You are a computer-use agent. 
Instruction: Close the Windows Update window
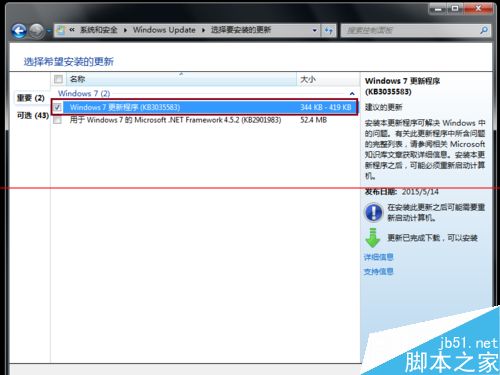(478, 9)
